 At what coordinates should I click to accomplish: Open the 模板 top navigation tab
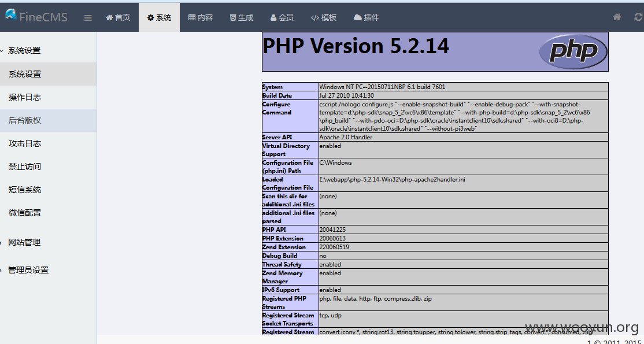tap(324, 17)
